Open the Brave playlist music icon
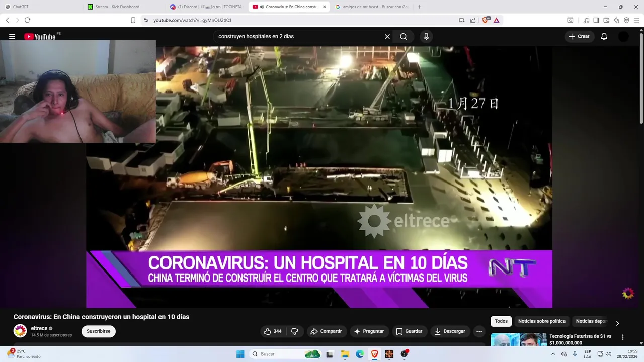Screen dimensions: 644x362 [586, 20]
